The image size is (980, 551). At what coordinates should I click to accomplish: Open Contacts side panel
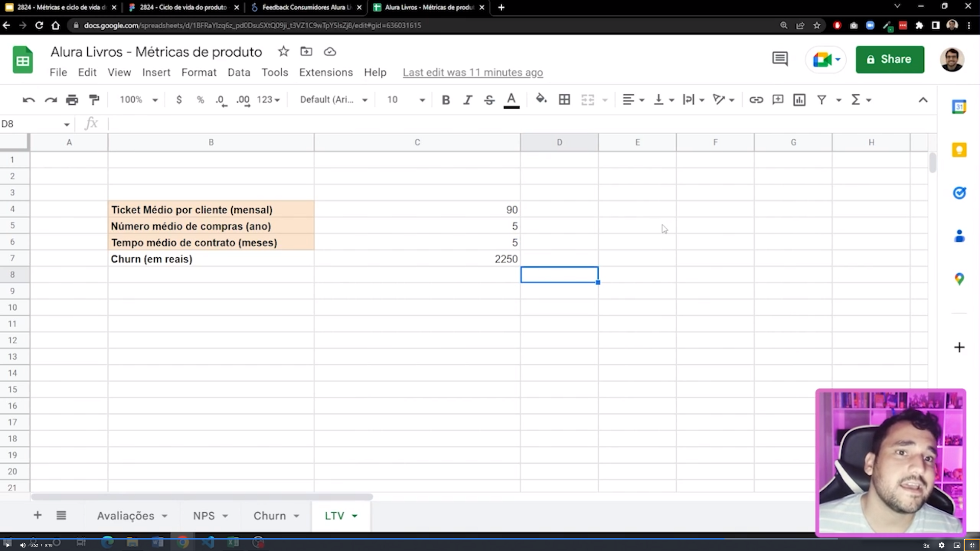(959, 236)
